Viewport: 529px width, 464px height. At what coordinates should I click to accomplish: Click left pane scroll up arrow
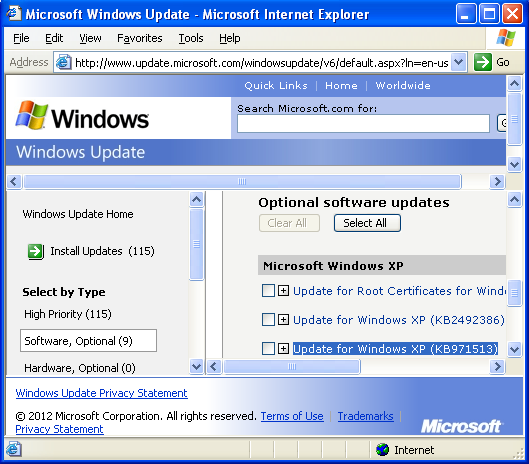(x=197, y=199)
